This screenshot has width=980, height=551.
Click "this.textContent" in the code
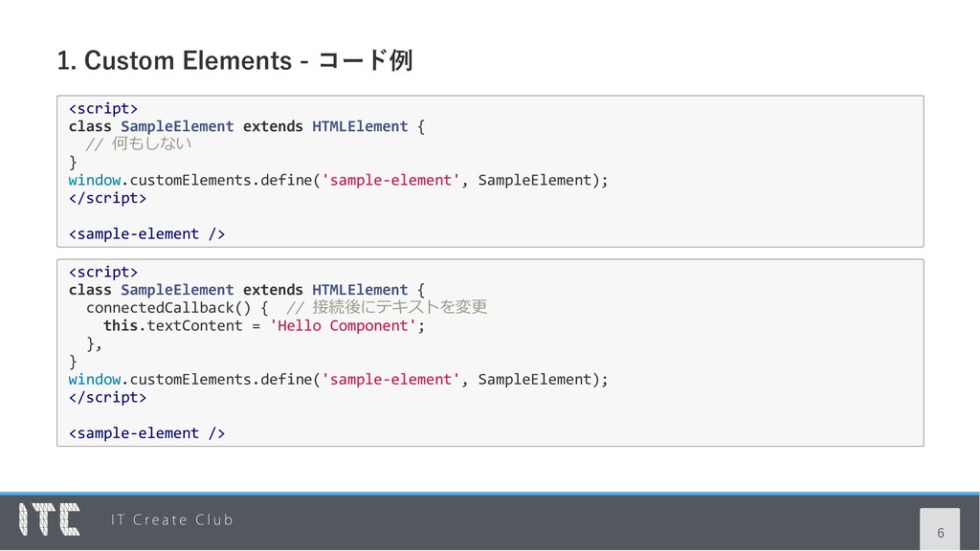click(x=173, y=326)
